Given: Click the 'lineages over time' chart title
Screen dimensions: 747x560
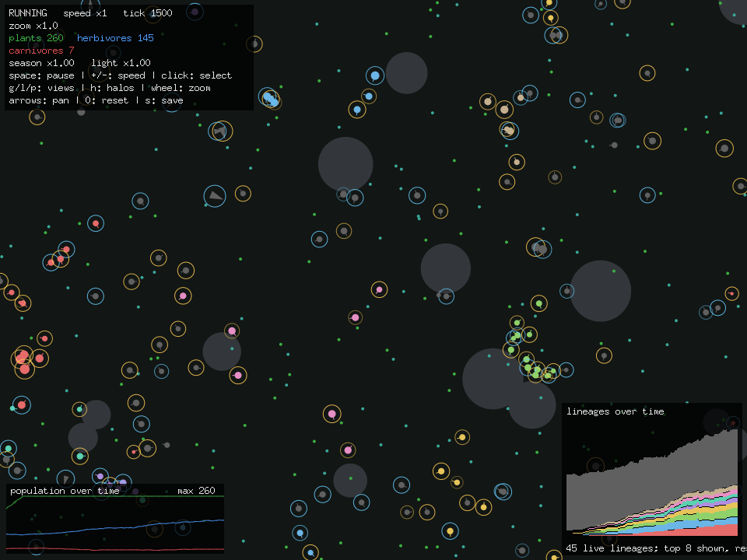Looking at the screenshot, I should [x=615, y=411].
